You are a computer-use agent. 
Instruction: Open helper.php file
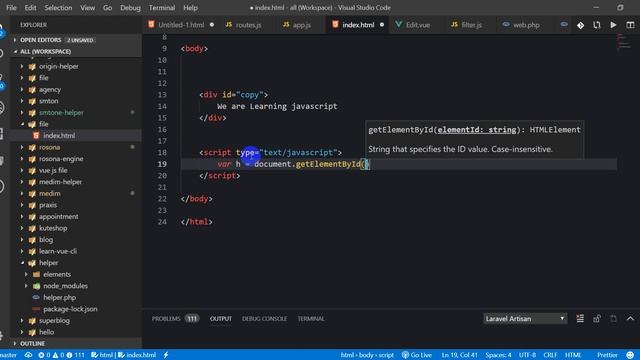pyautogui.click(x=60, y=298)
